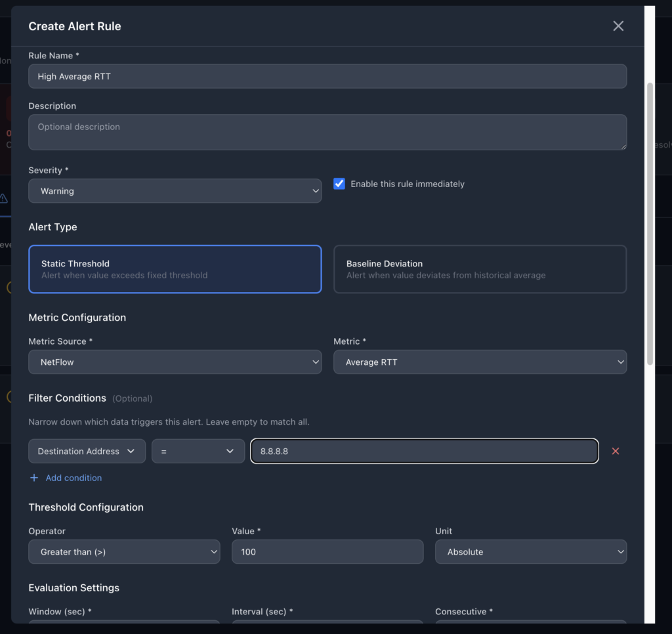Change the equals comparison operator dropdown

click(x=198, y=452)
